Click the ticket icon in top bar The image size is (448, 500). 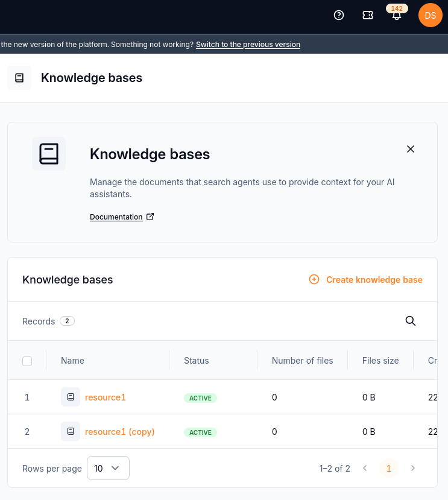(368, 15)
